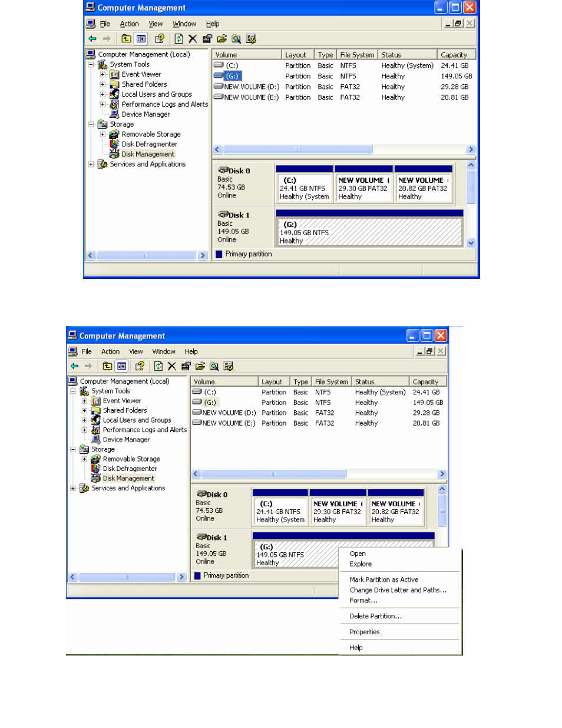Expand Services and Applications in upper window
562x728 pixels.
[91, 164]
